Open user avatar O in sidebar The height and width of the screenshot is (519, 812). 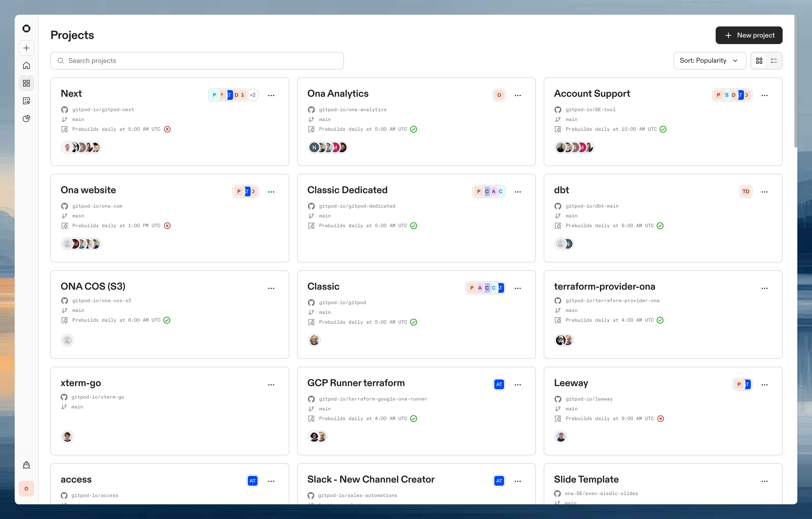(26, 488)
